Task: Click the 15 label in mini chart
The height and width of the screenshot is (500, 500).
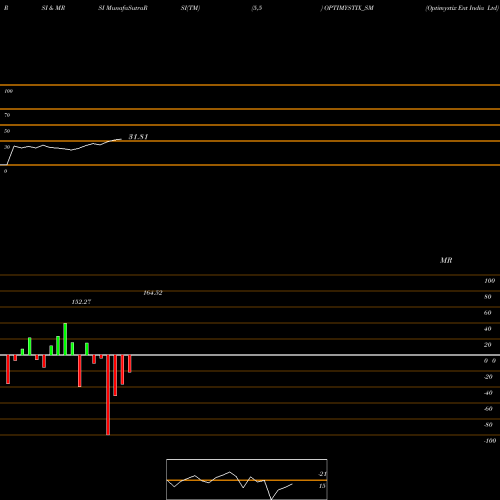Action: pos(322,486)
